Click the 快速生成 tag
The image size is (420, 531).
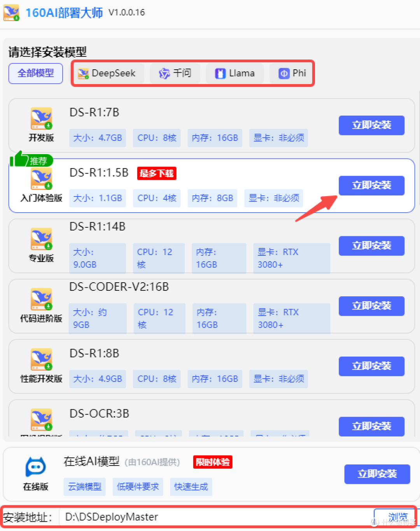click(x=191, y=487)
